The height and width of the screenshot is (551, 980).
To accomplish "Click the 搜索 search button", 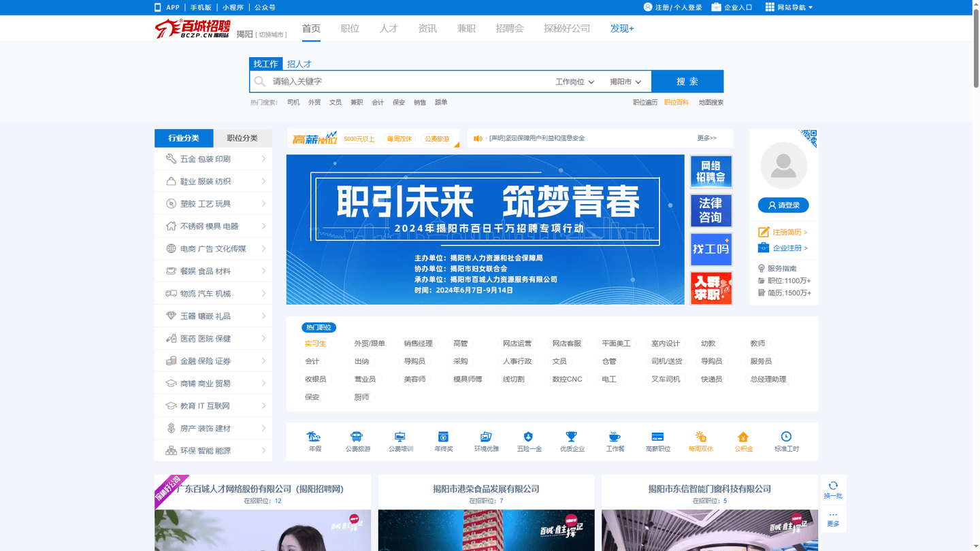I will pyautogui.click(x=687, y=82).
